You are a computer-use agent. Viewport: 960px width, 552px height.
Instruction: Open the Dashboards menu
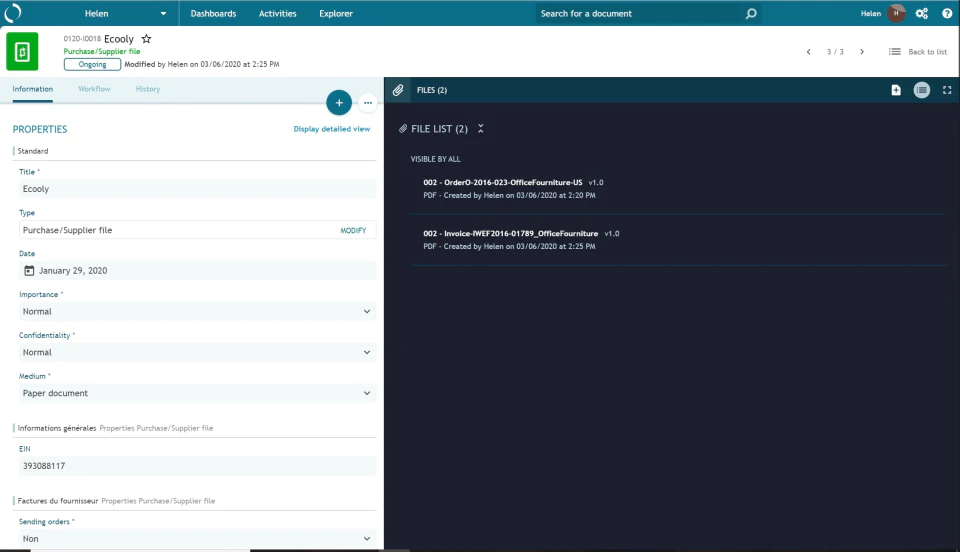click(x=213, y=13)
